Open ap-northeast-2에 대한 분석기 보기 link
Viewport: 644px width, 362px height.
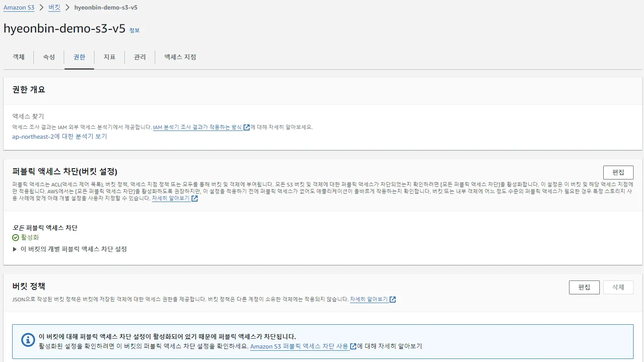[59, 137]
